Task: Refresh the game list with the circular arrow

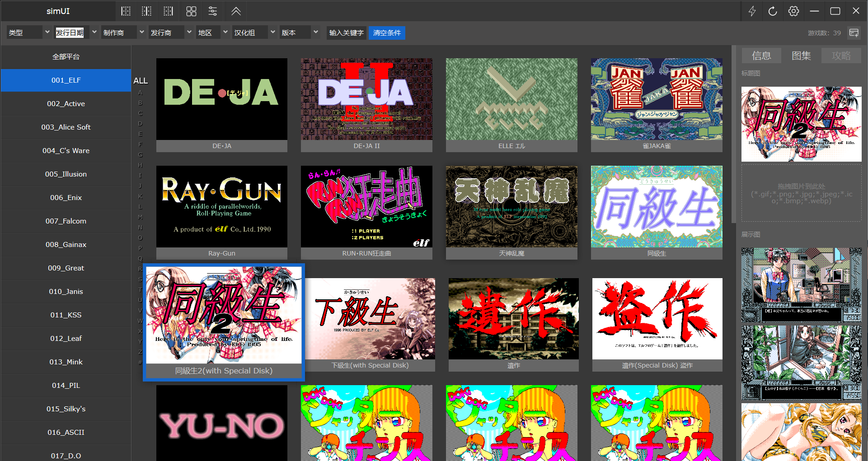Action: click(x=773, y=11)
